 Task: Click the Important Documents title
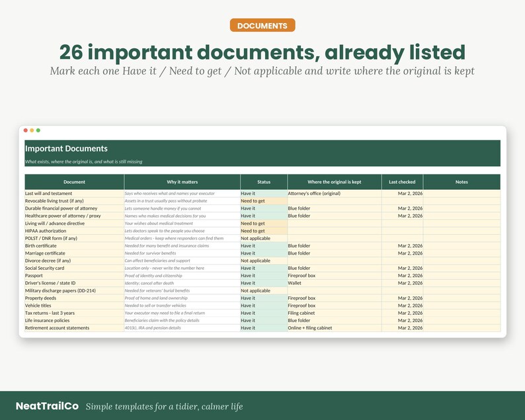(66, 149)
